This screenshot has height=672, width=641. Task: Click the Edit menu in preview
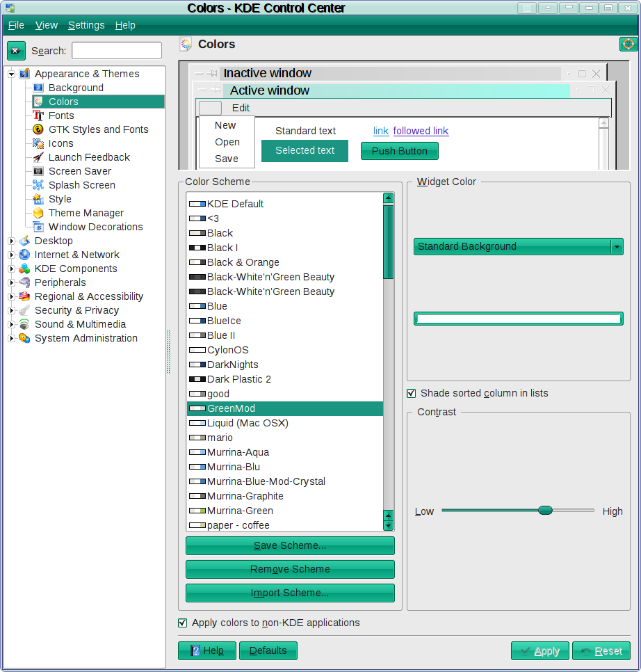[x=241, y=108]
